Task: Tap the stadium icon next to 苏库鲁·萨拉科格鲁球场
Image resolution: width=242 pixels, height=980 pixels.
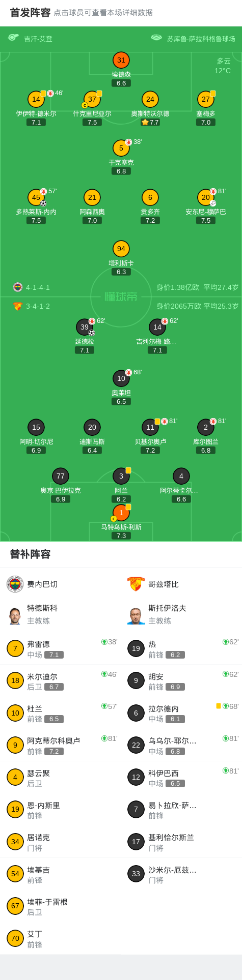Action: click(x=156, y=38)
